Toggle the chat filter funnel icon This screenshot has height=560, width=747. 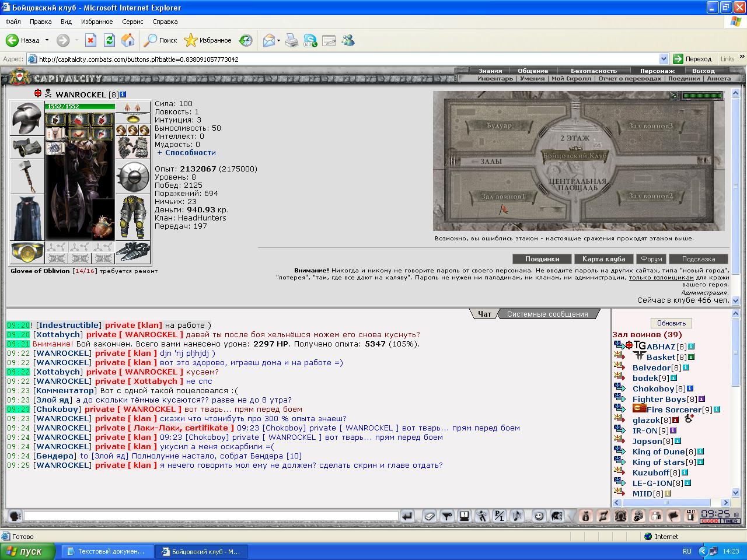[447, 516]
